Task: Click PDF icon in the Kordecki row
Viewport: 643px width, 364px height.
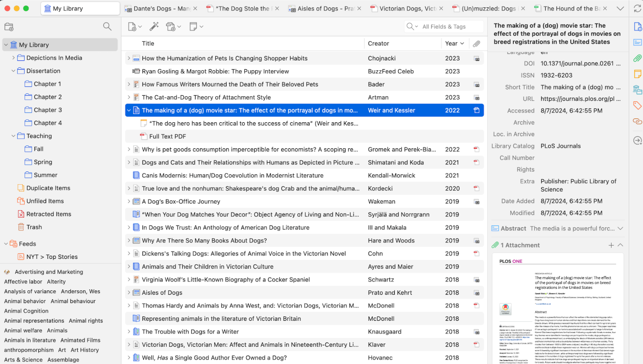Action: 476,188
